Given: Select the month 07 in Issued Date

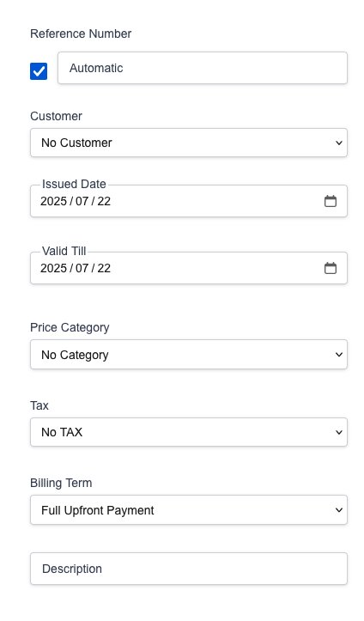Looking at the screenshot, I should (82, 201).
